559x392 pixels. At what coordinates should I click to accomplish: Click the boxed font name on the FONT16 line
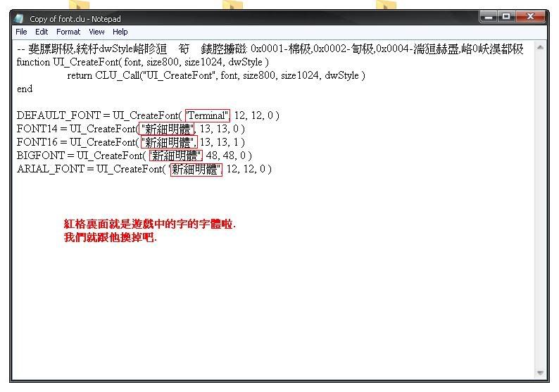coord(168,142)
